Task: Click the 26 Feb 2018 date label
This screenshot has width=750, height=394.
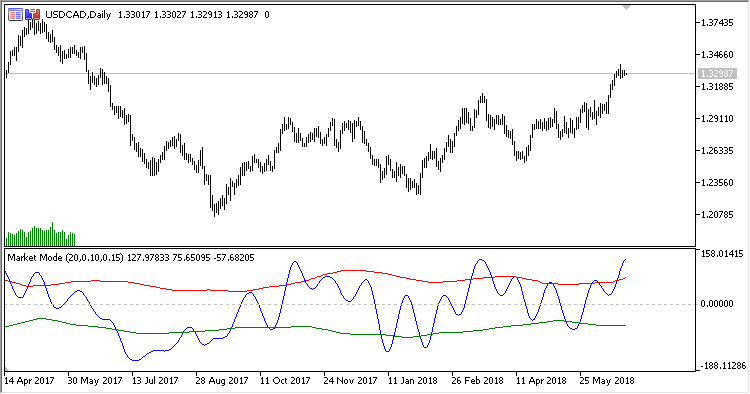Action: (x=477, y=381)
